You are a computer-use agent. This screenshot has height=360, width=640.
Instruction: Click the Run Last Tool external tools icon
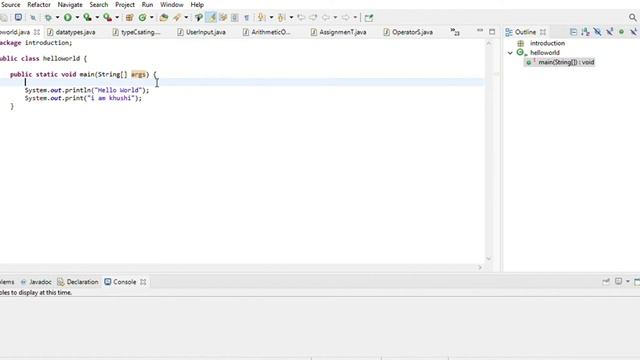[x=107, y=18]
